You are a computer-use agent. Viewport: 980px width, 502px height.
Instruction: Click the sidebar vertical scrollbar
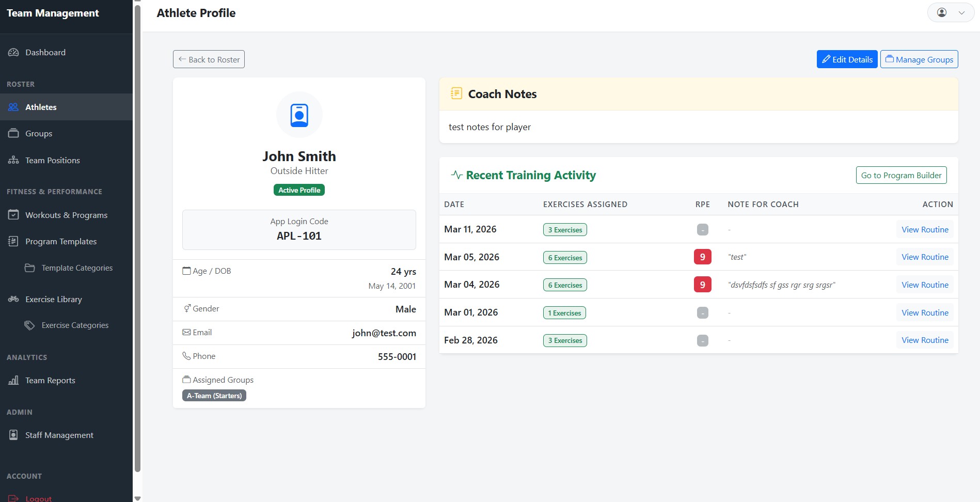(137, 238)
